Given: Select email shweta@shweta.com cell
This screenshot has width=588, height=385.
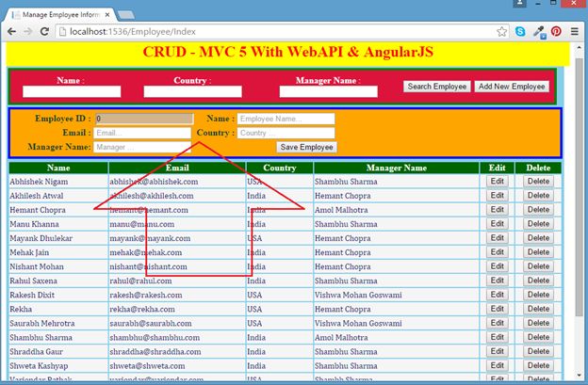Looking at the screenshot, I should [x=177, y=366].
